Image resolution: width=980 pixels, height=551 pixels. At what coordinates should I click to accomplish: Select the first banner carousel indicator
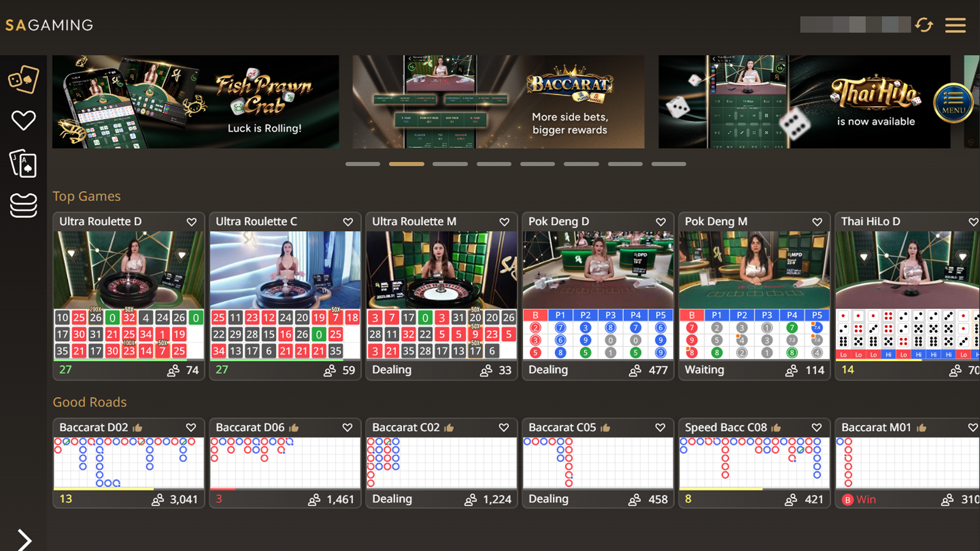click(x=362, y=164)
